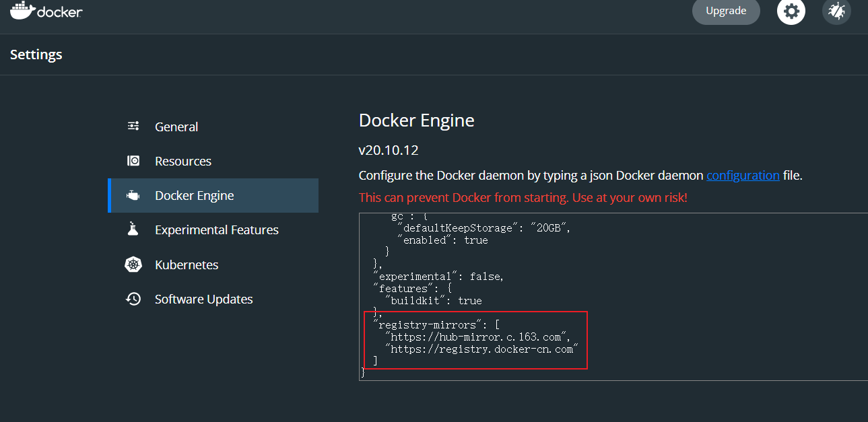Click the "experimental": false line

[x=438, y=276]
